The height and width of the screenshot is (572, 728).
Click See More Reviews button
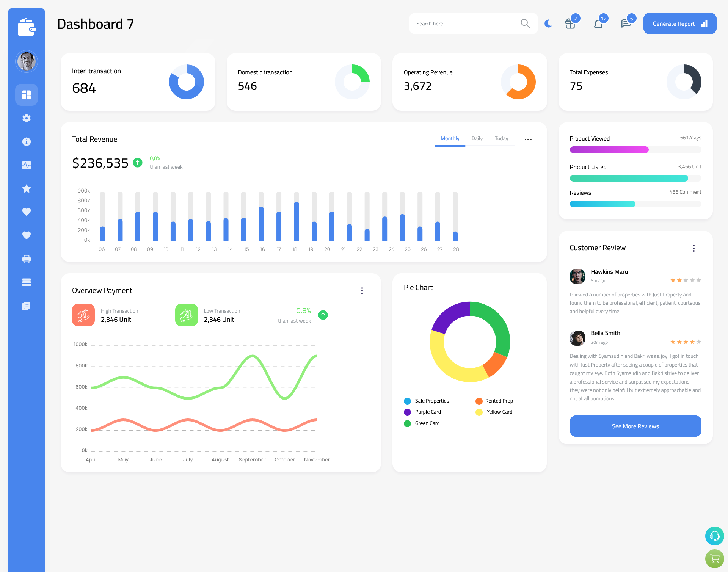click(635, 426)
